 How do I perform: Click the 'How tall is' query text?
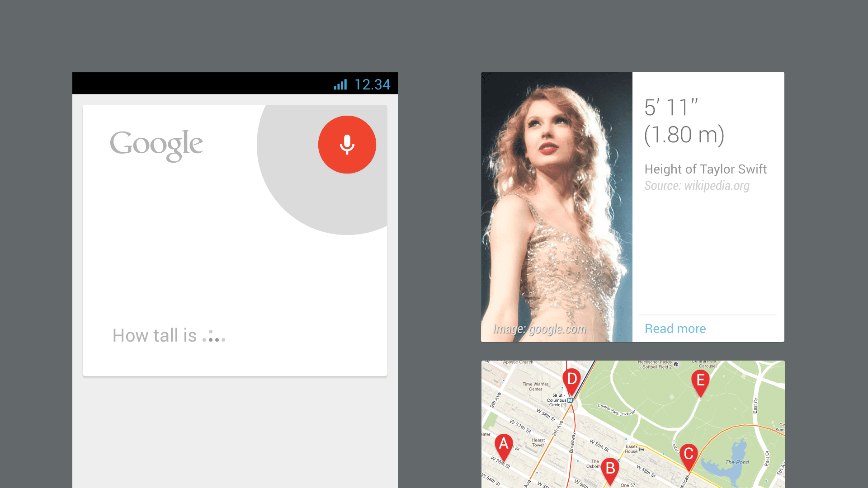tap(155, 335)
